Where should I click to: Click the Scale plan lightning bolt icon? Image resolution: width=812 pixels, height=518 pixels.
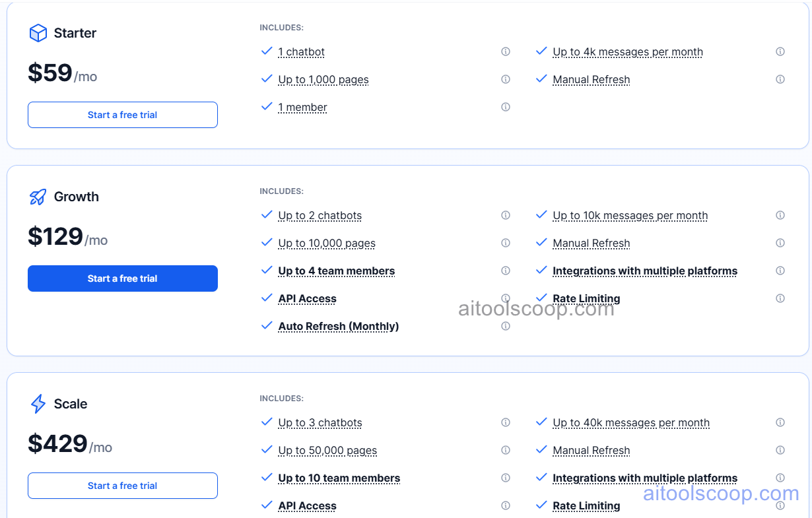pos(38,404)
